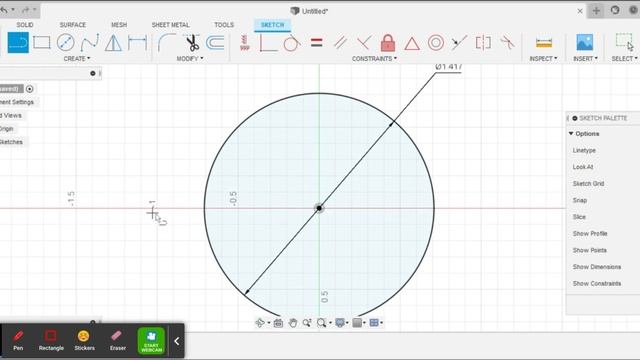Toggle Show Points option
Image resolution: width=640 pixels, height=360 pixels.
coord(589,250)
